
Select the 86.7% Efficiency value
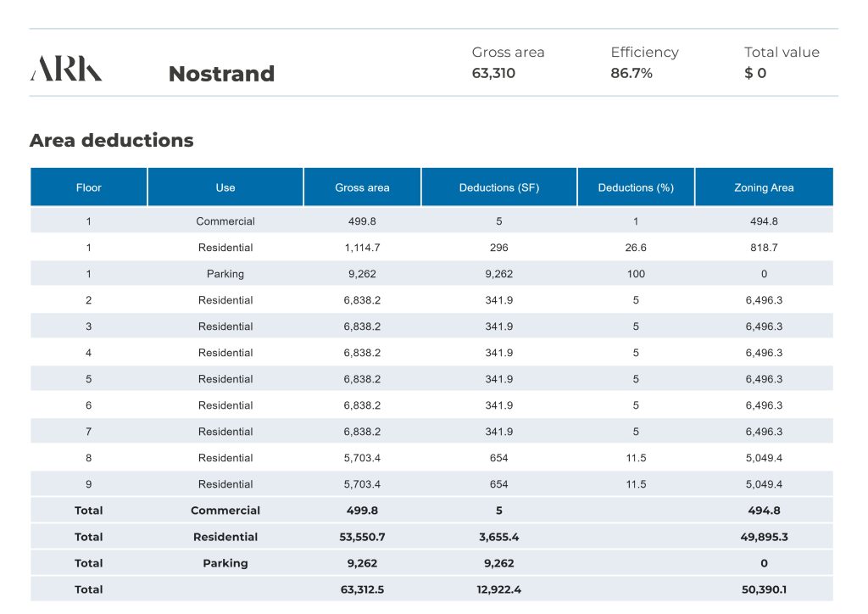click(x=632, y=73)
